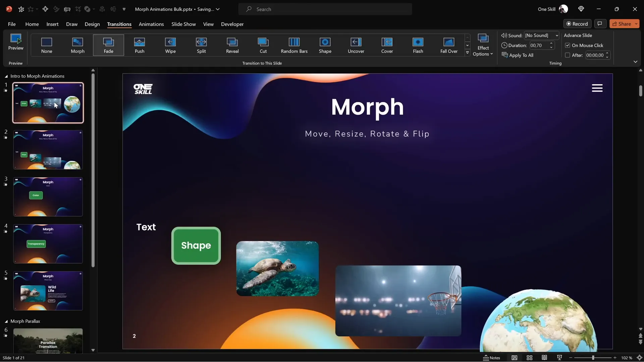Viewport: 644px width, 362px height.
Task: Select slide 3 thumbnail
Action: pos(48,197)
